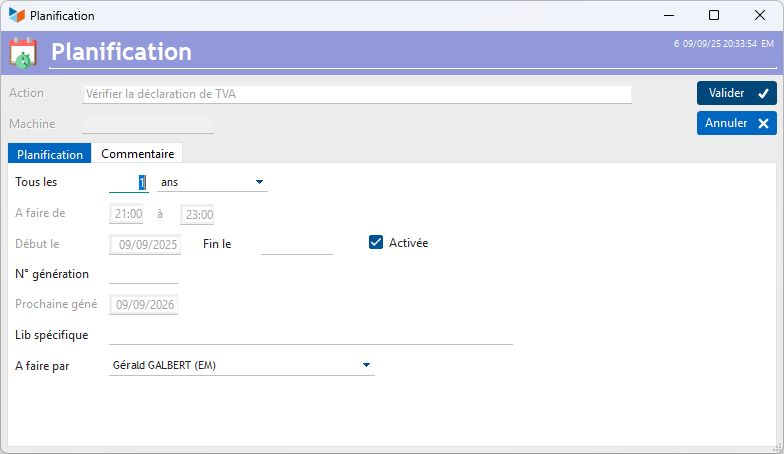The width and height of the screenshot is (784, 454).
Task: Maximize the Planification window
Action: click(713, 15)
